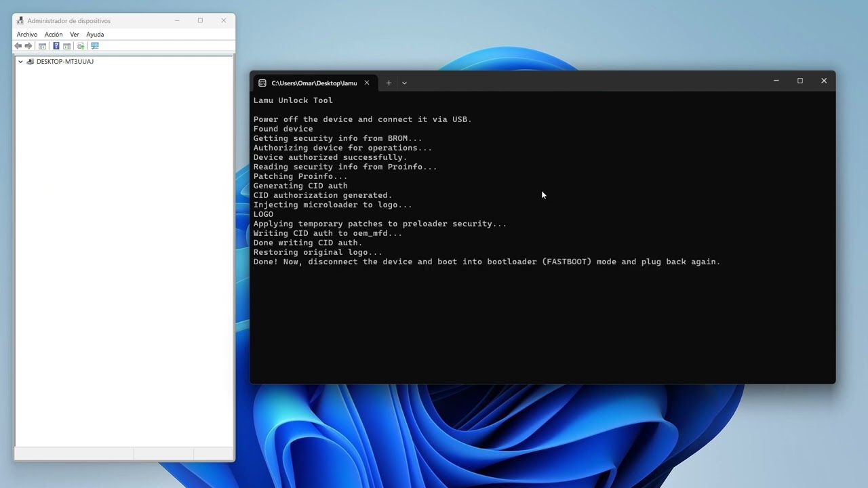Click the Back arrow in Device Manager toolbar
Image resolution: width=868 pixels, height=488 pixels.
pos(18,46)
